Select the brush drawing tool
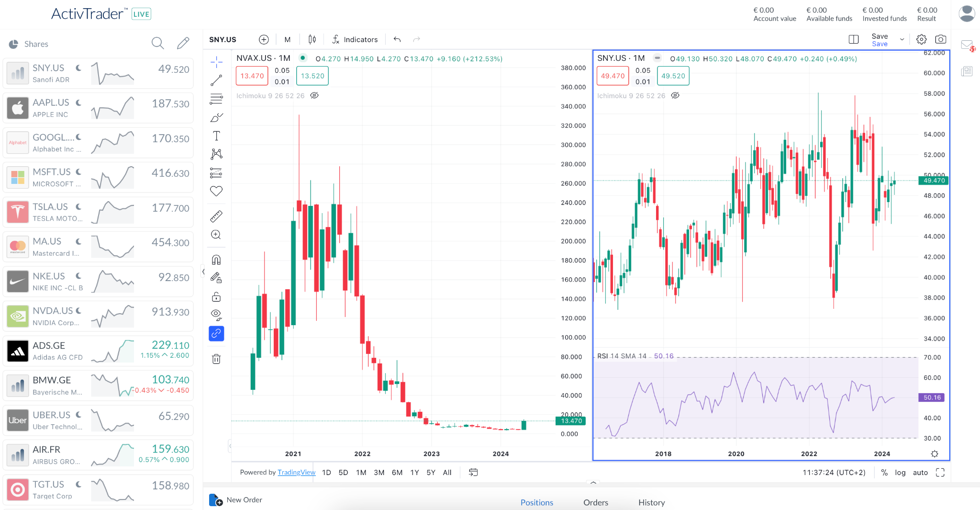This screenshot has height=510, width=980. 216,117
